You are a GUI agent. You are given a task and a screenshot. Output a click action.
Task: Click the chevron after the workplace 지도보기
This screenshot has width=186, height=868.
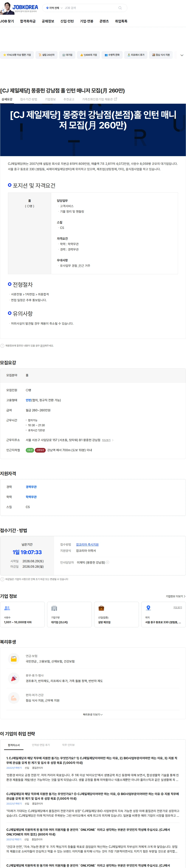113,440
